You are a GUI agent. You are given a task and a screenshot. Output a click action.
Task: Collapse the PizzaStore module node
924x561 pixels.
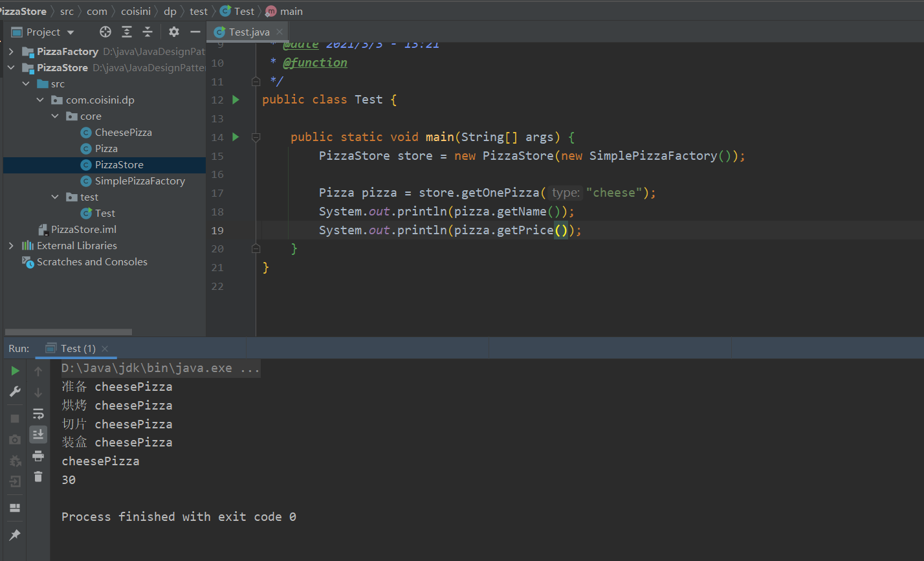point(11,67)
